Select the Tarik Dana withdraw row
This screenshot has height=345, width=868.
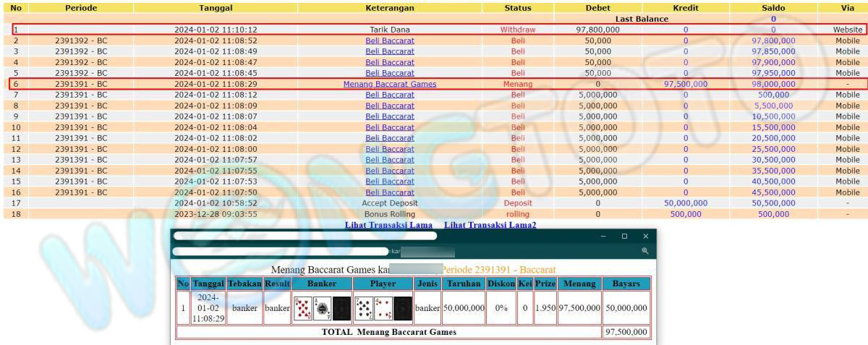(390, 30)
